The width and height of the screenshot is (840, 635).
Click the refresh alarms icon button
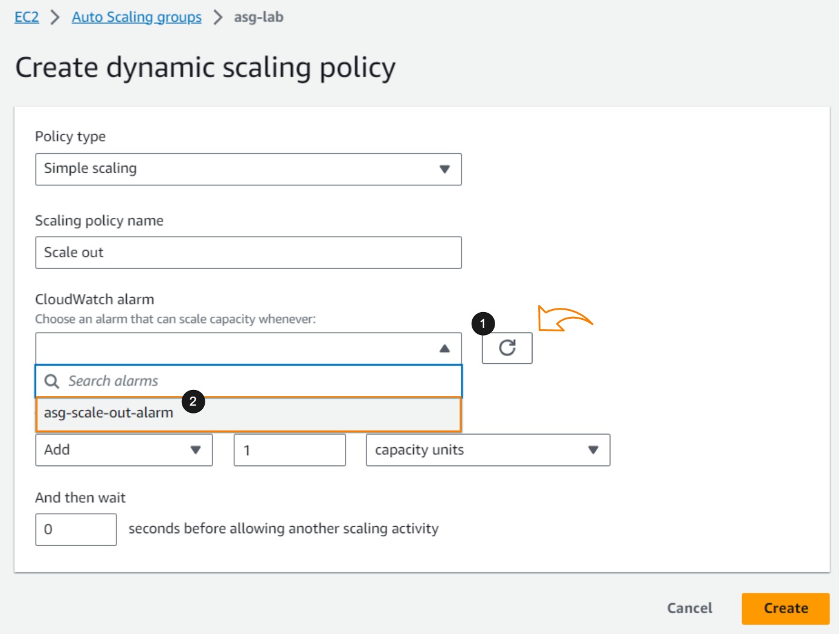507,348
